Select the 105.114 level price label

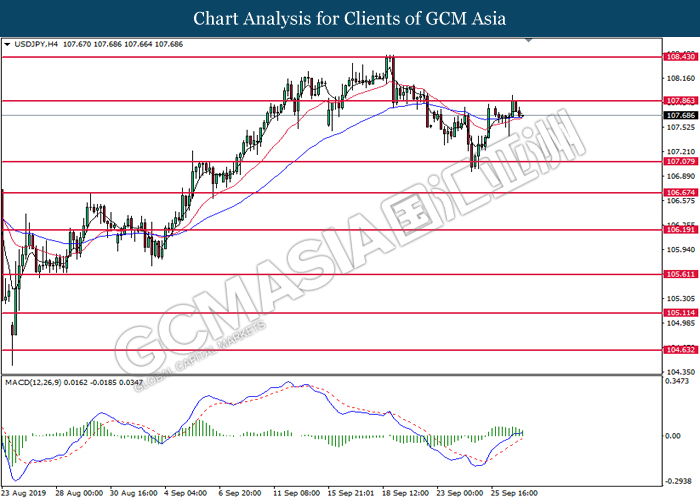pos(680,313)
